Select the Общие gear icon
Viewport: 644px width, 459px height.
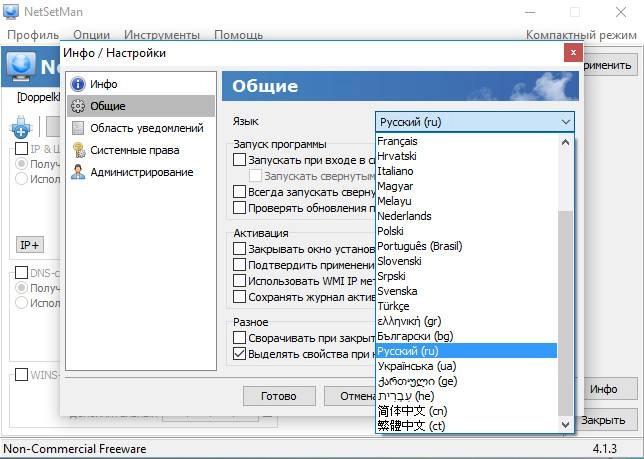(x=78, y=106)
